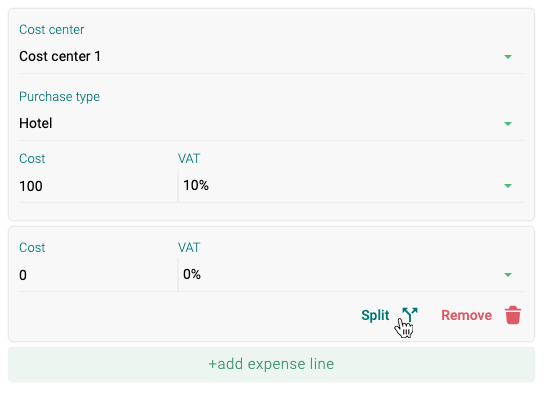Select the 'Cost center 1' value

pyautogui.click(x=60, y=56)
